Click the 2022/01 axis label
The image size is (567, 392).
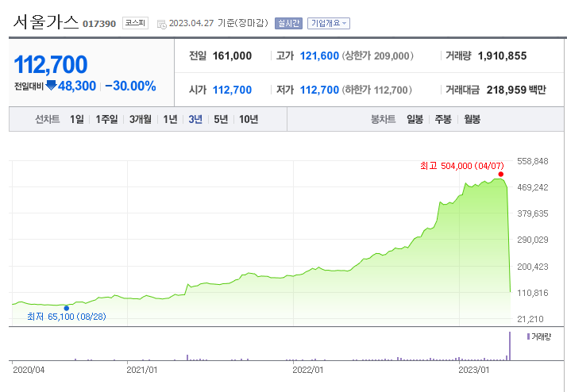tap(308, 370)
